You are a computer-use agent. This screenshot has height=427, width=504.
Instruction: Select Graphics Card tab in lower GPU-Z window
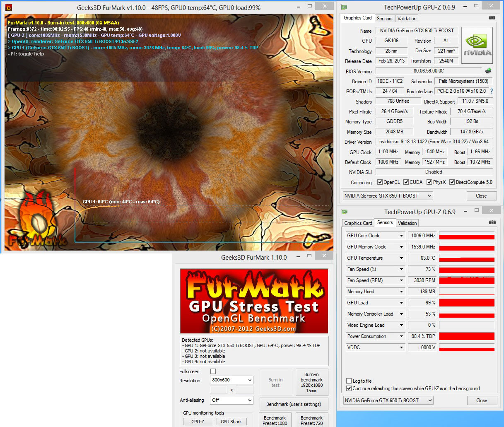[x=358, y=223]
